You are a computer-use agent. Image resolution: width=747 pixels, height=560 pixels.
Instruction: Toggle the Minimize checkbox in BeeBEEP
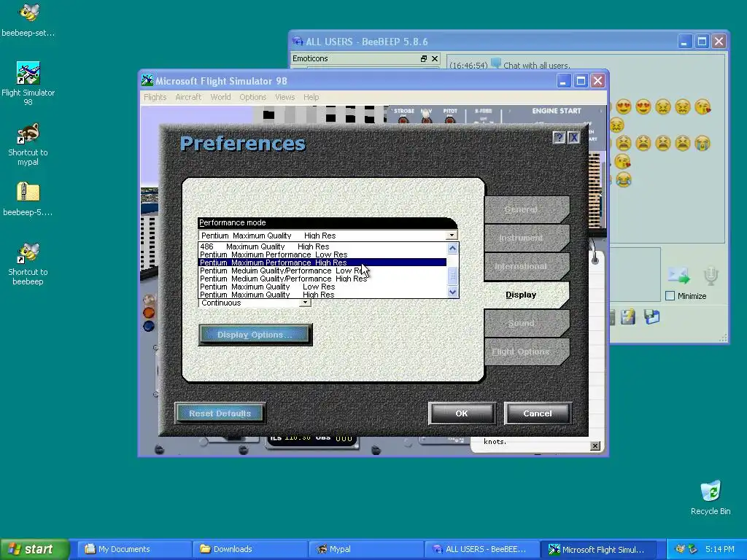(x=670, y=296)
